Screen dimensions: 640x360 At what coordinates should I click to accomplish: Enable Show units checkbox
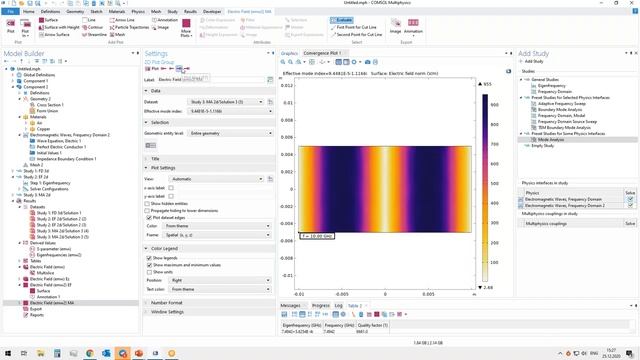tap(149, 272)
